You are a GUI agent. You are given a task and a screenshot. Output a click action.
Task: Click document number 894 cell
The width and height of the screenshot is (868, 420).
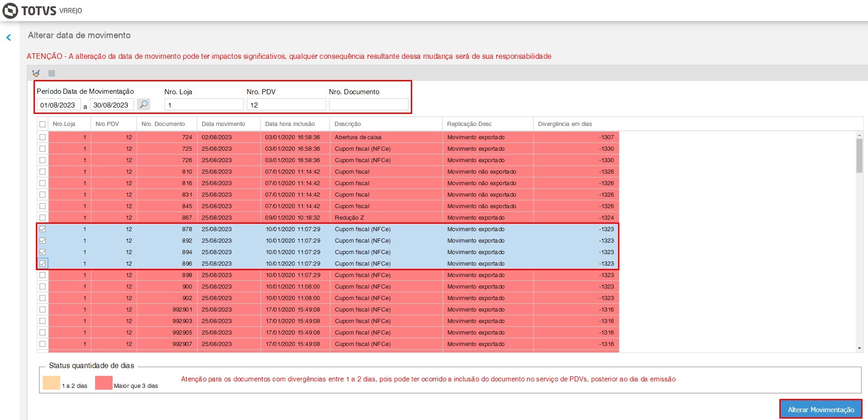pyautogui.click(x=167, y=252)
